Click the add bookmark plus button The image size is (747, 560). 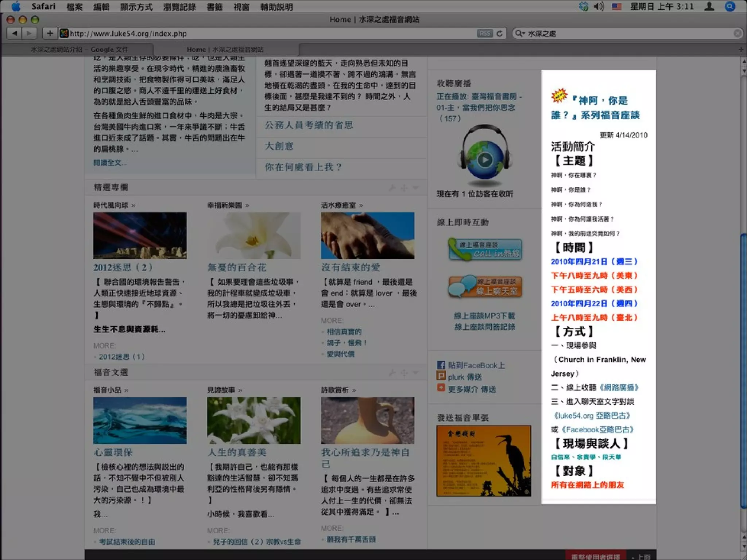50,34
